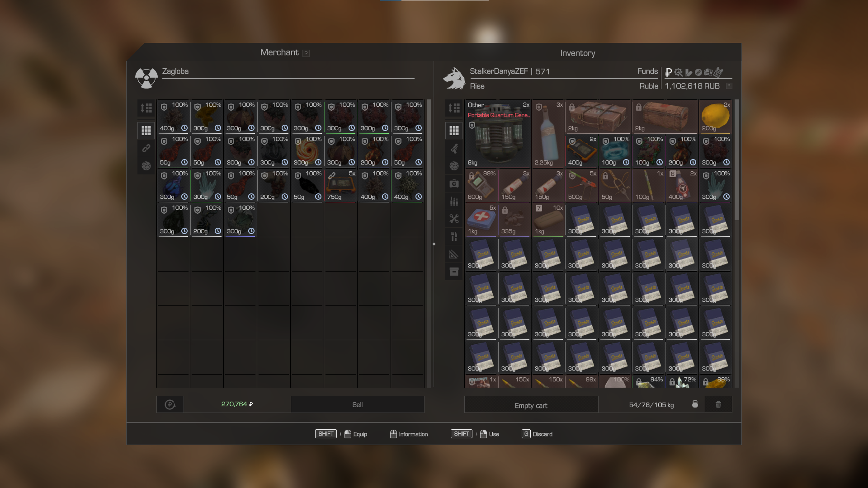Click the 1,102,618 RUB balance

692,86
